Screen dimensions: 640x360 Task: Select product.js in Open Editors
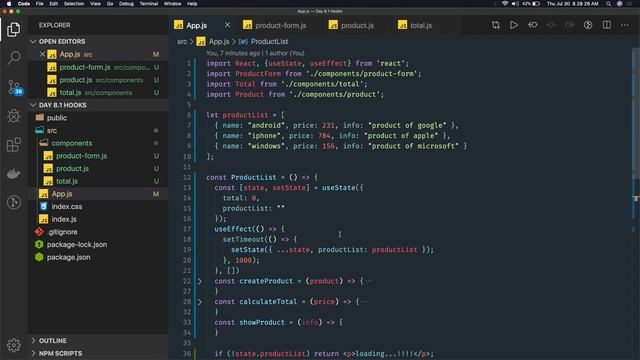[x=98, y=80]
